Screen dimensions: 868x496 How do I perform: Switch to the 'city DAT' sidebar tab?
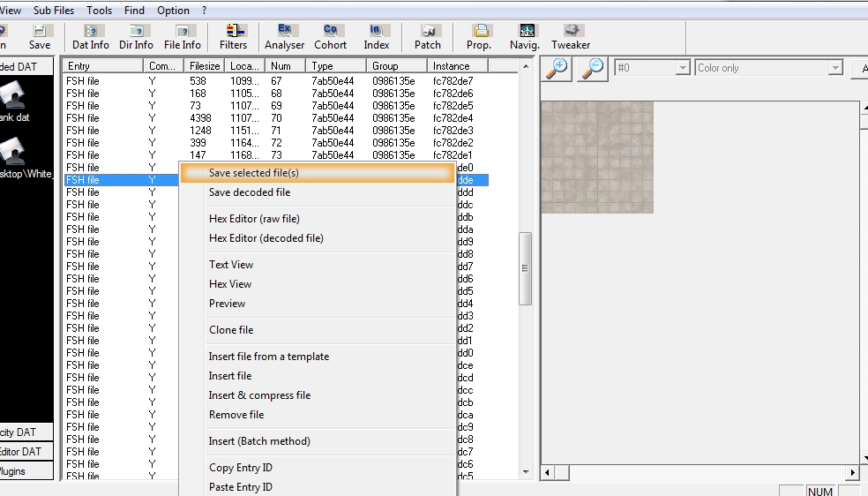pos(26,432)
